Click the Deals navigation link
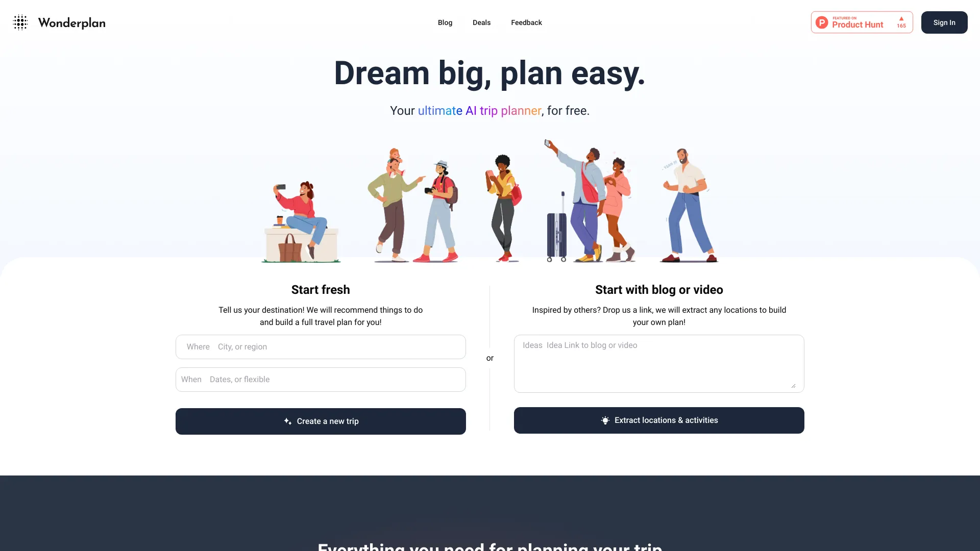The width and height of the screenshot is (980, 551). [482, 22]
